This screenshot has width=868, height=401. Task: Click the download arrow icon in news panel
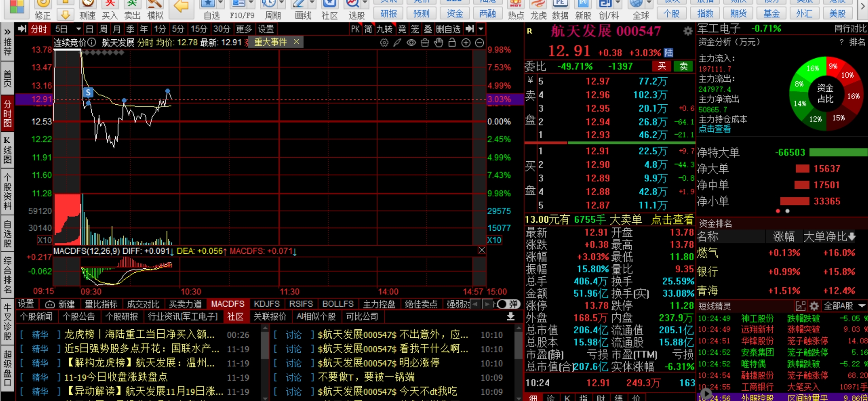(x=510, y=317)
